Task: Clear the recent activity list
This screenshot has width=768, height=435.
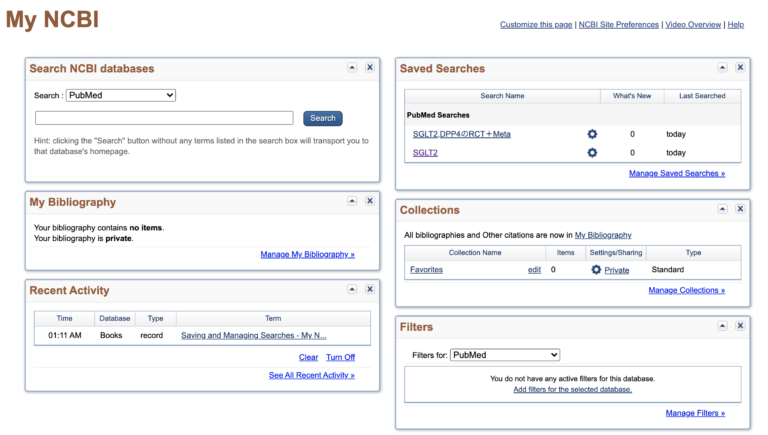Action: coord(309,357)
